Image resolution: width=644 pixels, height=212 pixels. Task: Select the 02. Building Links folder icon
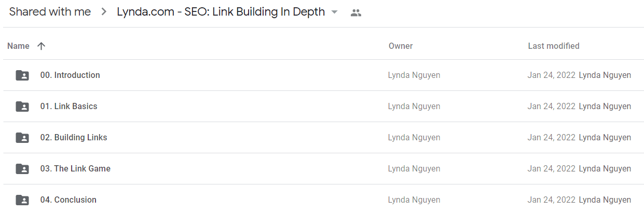pos(22,138)
